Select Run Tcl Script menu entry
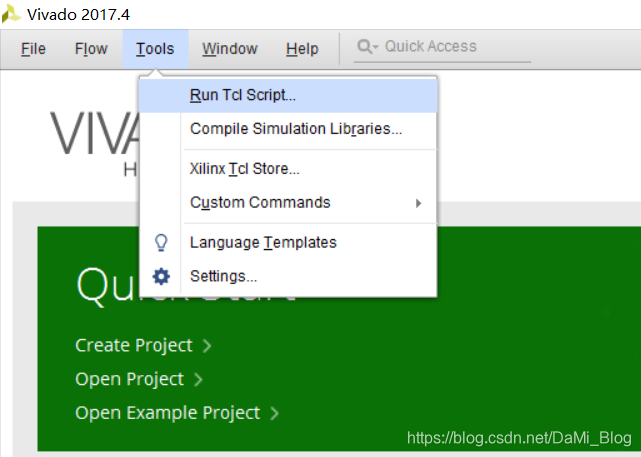The image size is (641, 457). pyautogui.click(x=288, y=95)
